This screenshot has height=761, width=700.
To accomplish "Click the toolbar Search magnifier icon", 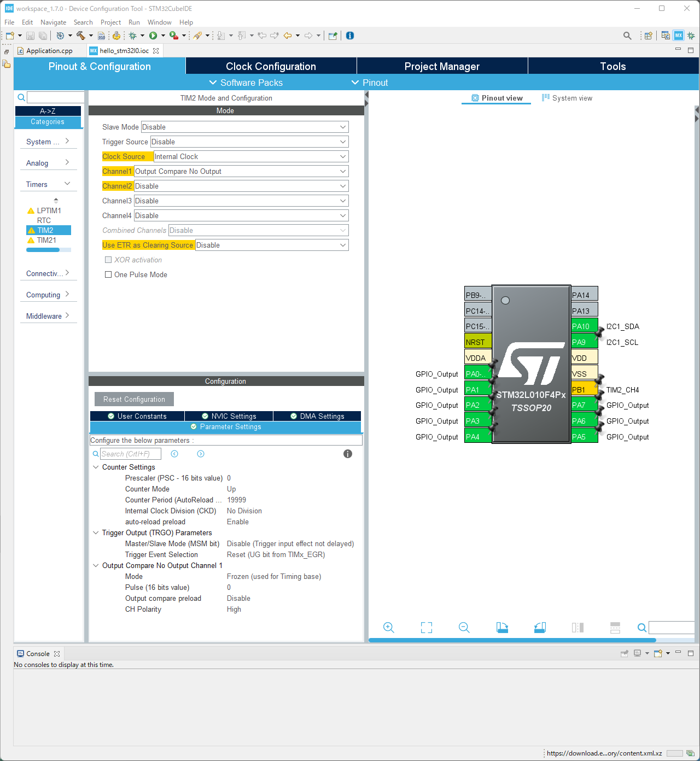I will coord(627,36).
